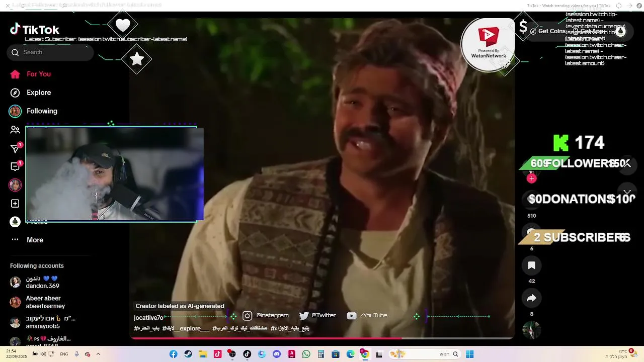Go to the previous video up arrow
The height and width of the screenshot is (362, 644).
coord(627,164)
